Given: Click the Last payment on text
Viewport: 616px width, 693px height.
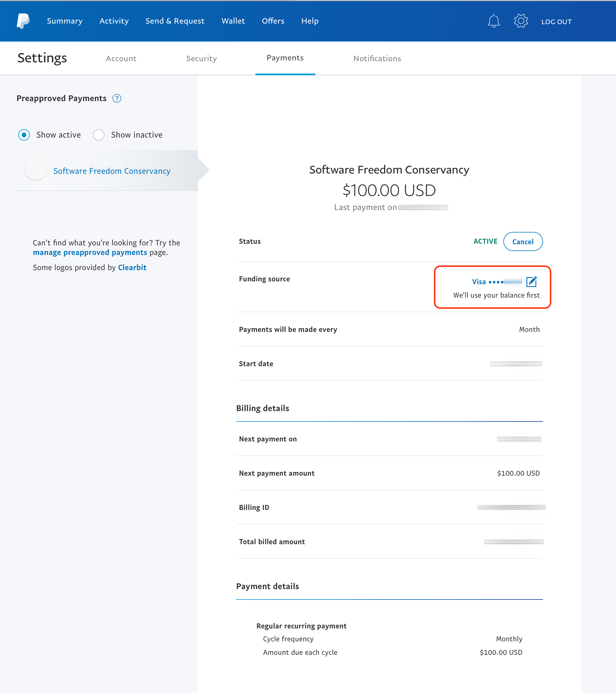Looking at the screenshot, I should click(366, 208).
